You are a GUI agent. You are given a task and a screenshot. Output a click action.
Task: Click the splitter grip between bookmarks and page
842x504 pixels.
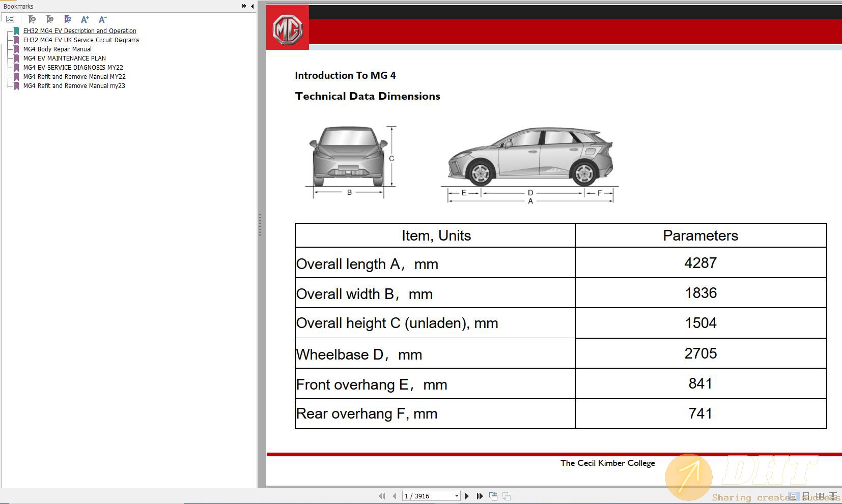(x=260, y=225)
